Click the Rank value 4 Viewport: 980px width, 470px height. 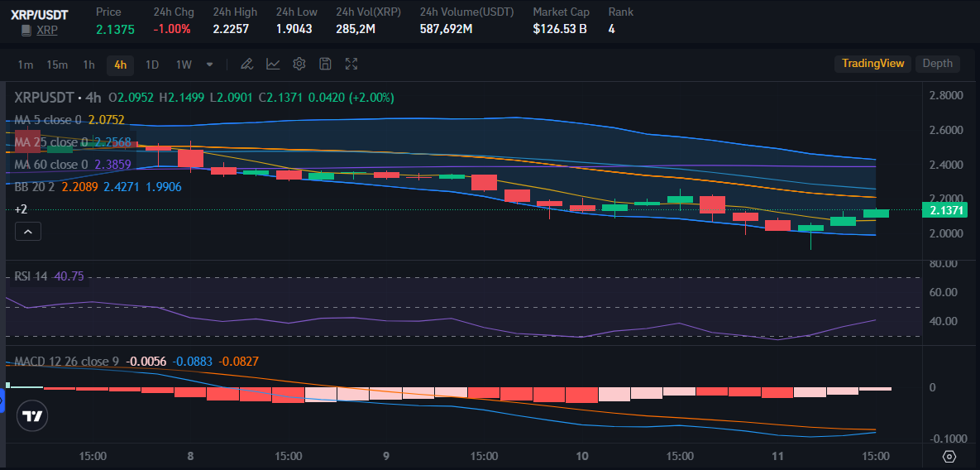pos(612,29)
